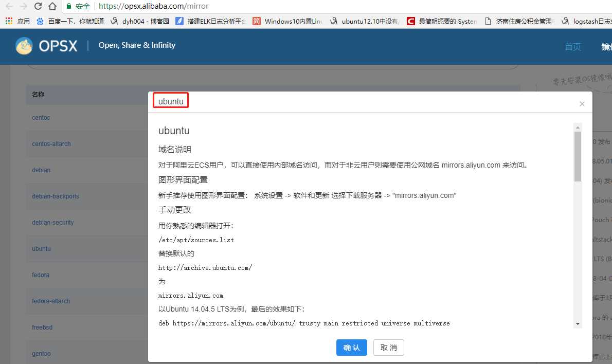Open the dyh004 博客园 bookmark

point(140,21)
